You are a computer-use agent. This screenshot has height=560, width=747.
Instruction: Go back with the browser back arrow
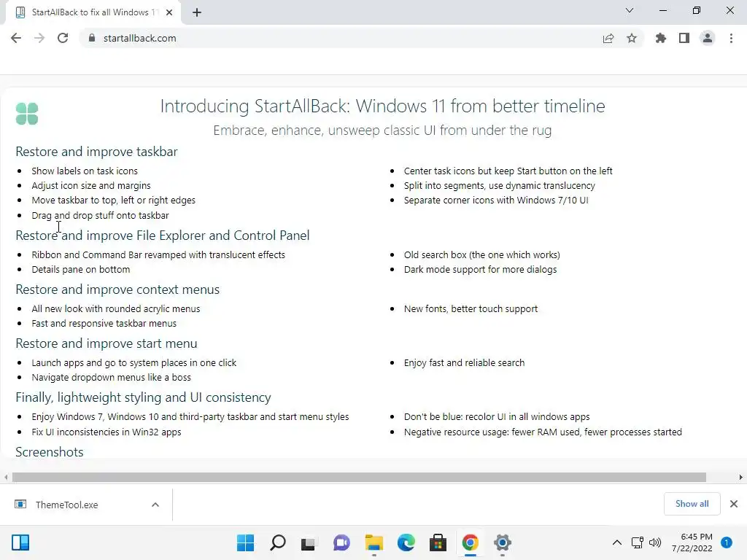point(16,38)
